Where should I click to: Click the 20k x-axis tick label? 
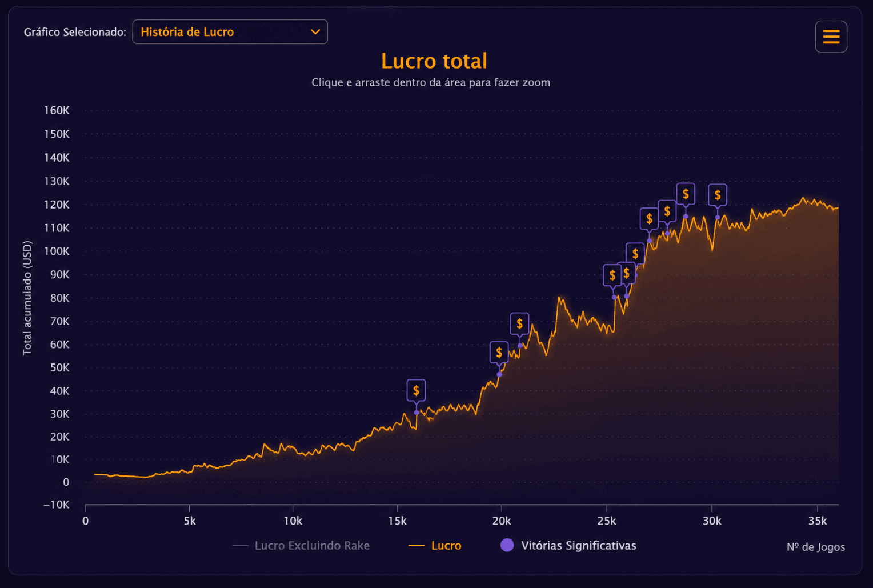[502, 521]
